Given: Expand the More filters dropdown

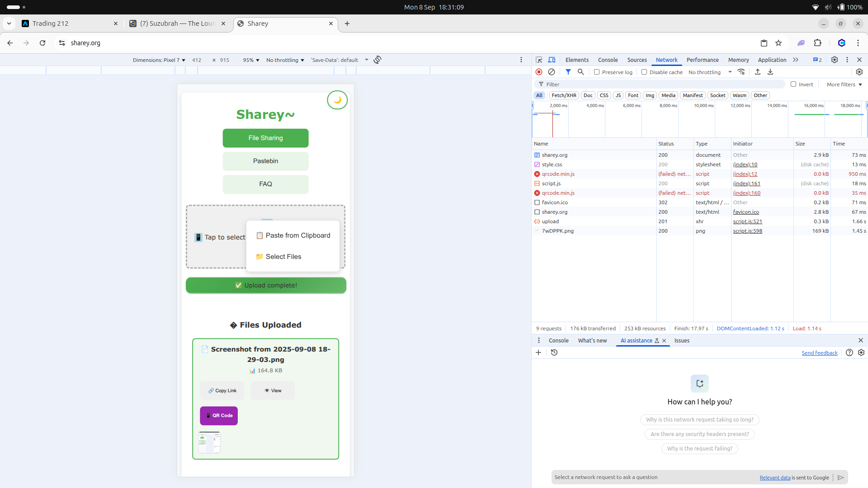Looking at the screenshot, I should (x=844, y=84).
